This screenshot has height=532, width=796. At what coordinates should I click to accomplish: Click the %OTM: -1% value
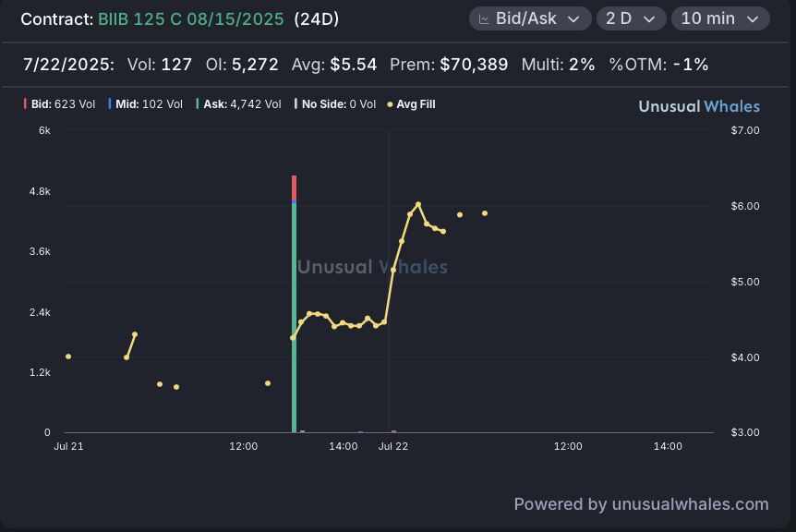658,65
